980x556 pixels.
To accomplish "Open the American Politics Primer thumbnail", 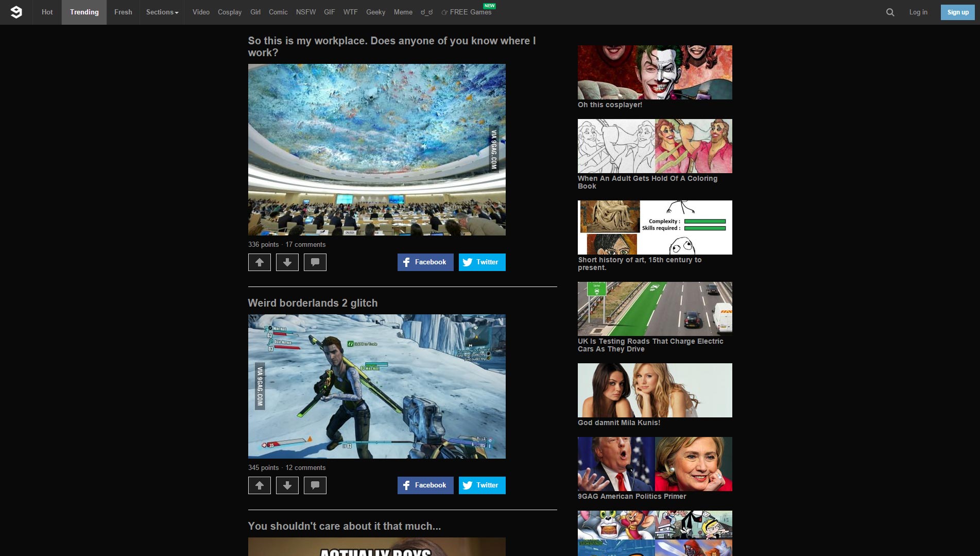I will tap(655, 464).
